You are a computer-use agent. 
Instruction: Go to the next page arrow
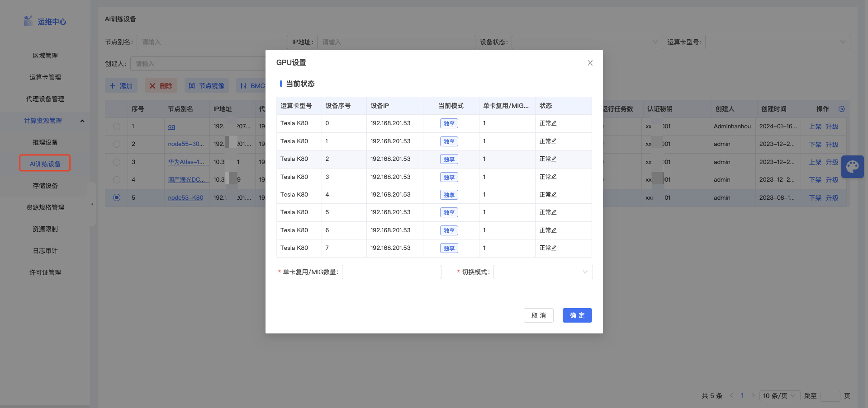[x=753, y=396]
